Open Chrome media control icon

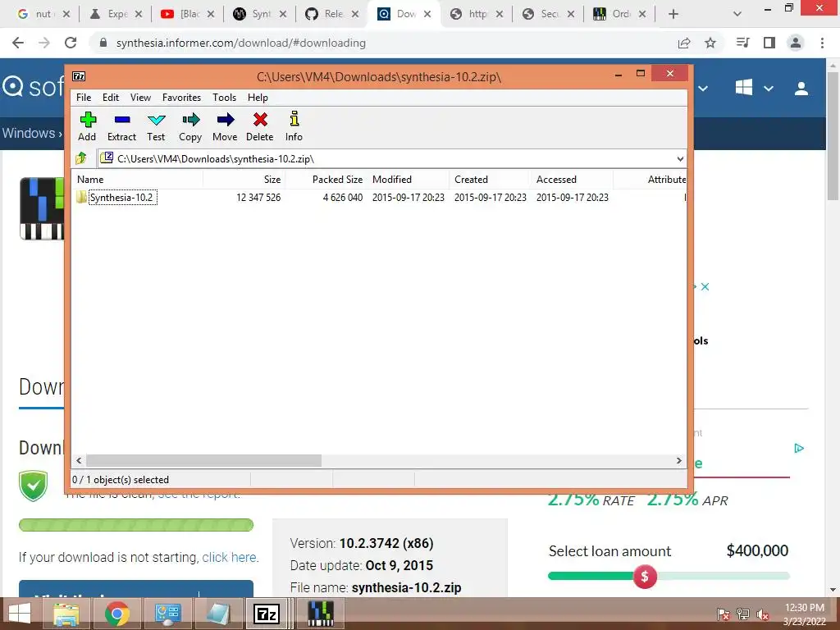[x=742, y=43]
